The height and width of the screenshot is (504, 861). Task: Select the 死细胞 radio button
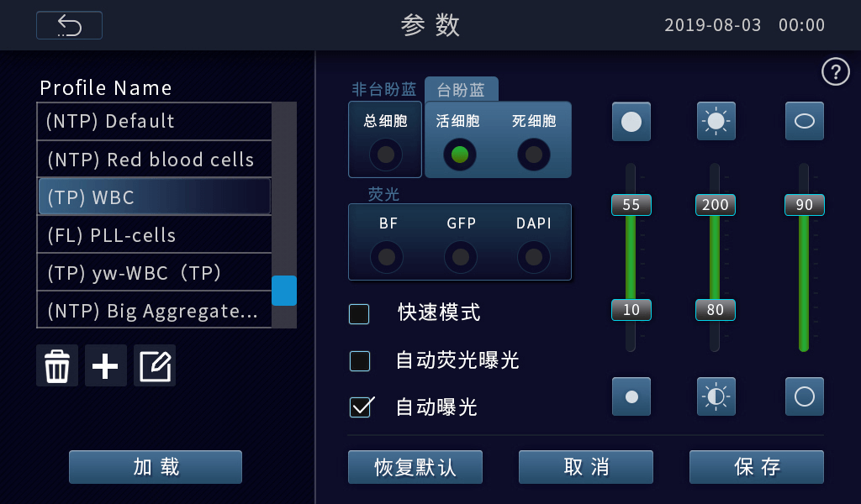[534, 155]
